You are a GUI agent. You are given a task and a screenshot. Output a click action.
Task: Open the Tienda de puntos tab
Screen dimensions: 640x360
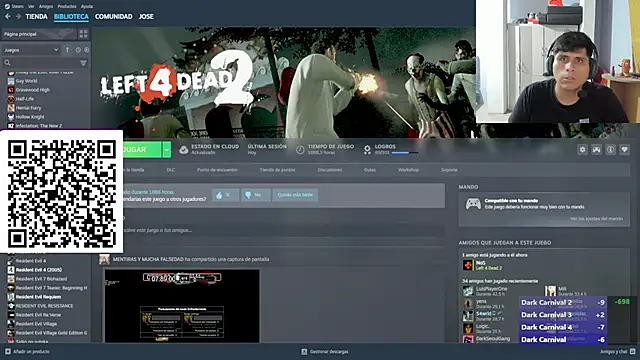click(278, 170)
